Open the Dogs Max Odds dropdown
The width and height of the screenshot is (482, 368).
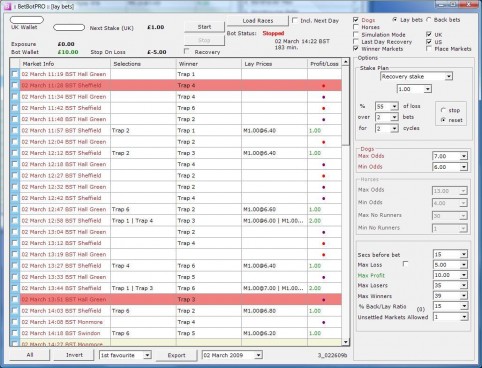click(464, 156)
